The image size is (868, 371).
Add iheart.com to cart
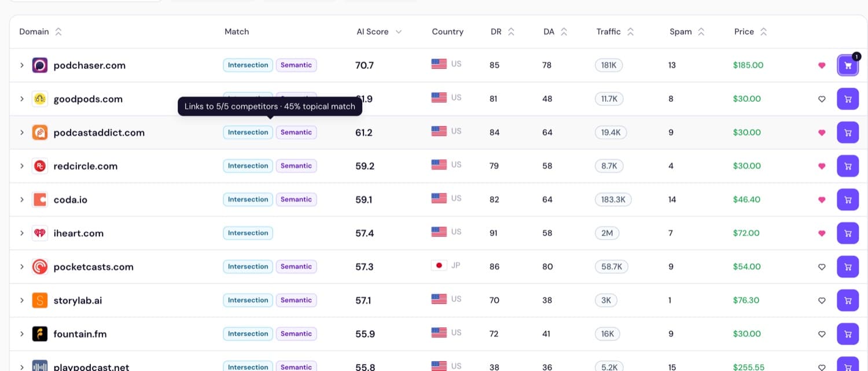(x=848, y=233)
